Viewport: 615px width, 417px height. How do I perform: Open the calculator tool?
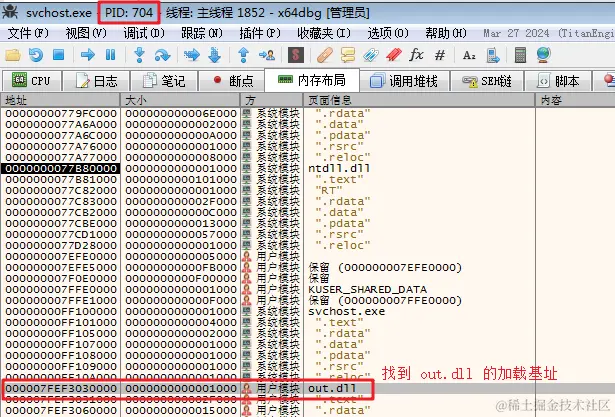(520, 55)
